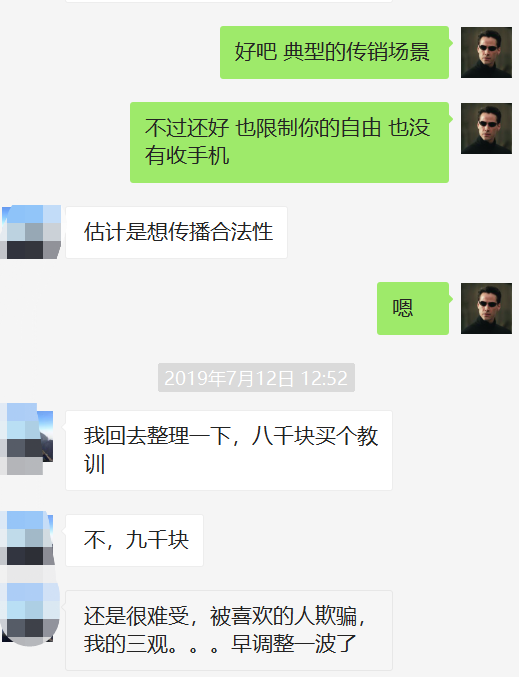
Task: Click the sender avatar beside '嗯' message
Action: [x=486, y=308]
